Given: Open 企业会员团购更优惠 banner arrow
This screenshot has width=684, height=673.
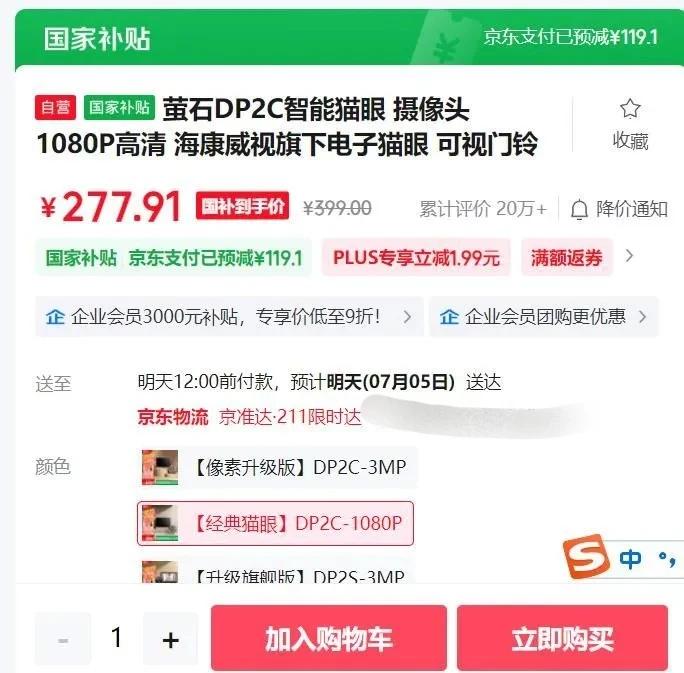Looking at the screenshot, I should 642,317.
